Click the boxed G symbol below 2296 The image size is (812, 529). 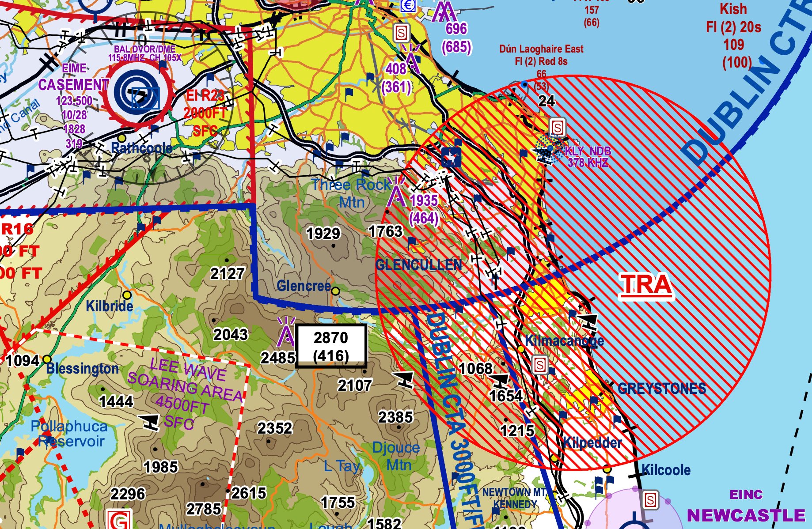pos(119,519)
